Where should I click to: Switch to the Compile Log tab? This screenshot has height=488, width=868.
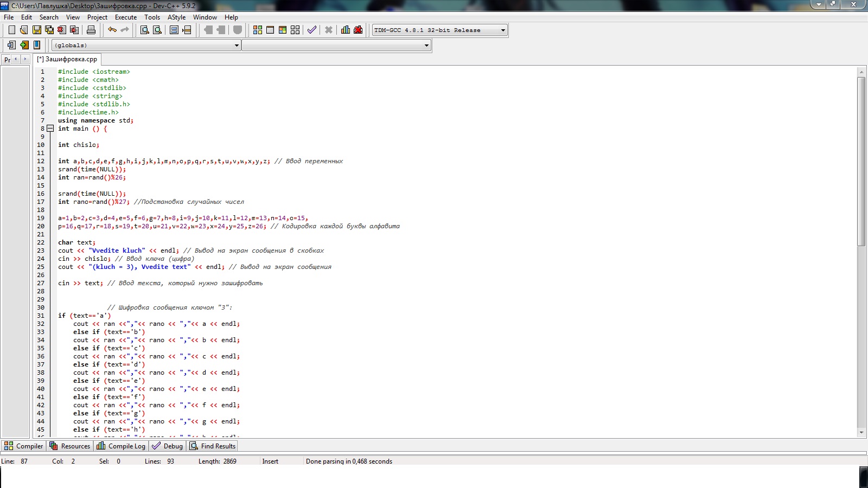click(121, 446)
